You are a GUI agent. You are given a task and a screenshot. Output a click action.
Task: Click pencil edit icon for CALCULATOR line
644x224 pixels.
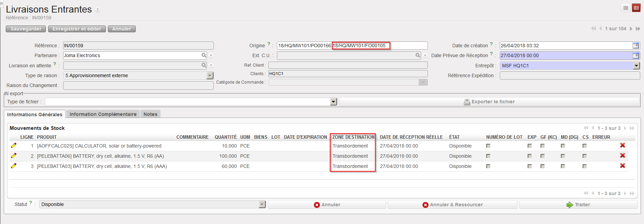(x=14, y=145)
